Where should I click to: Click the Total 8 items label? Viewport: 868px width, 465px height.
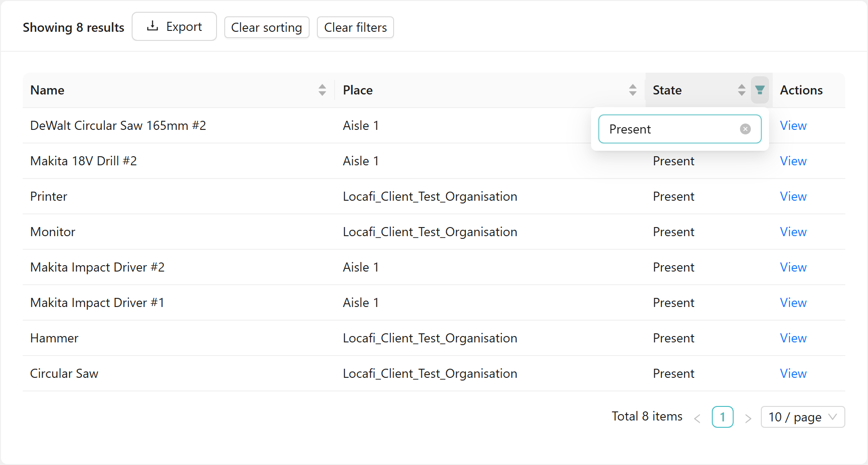click(x=647, y=416)
